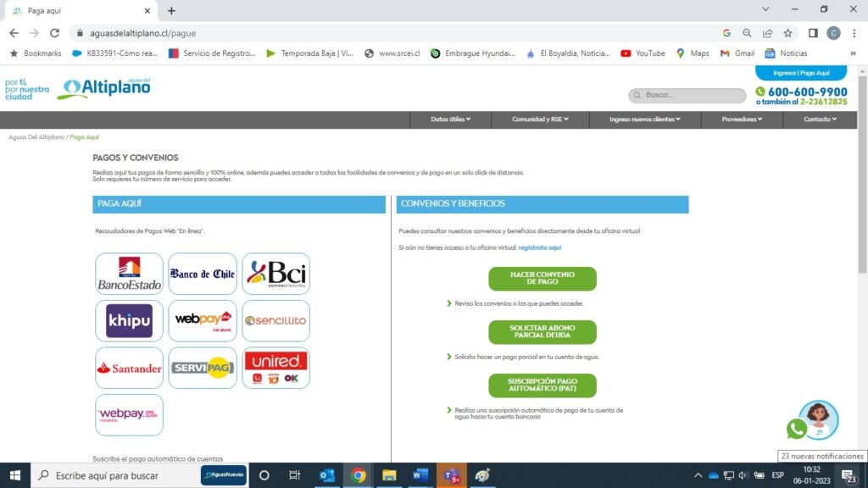The height and width of the screenshot is (488, 868).
Task: Click the Buscar site search field
Action: pos(687,95)
